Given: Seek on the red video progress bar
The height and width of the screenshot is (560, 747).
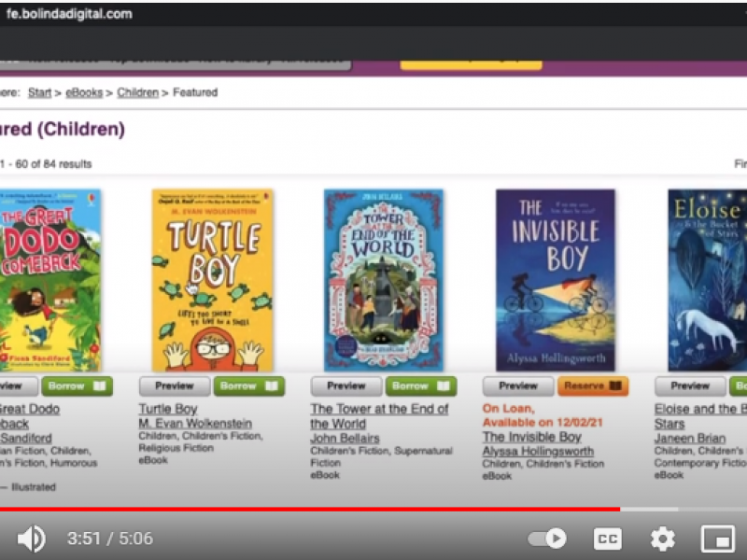Looking at the screenshot, I should (310, 509).
